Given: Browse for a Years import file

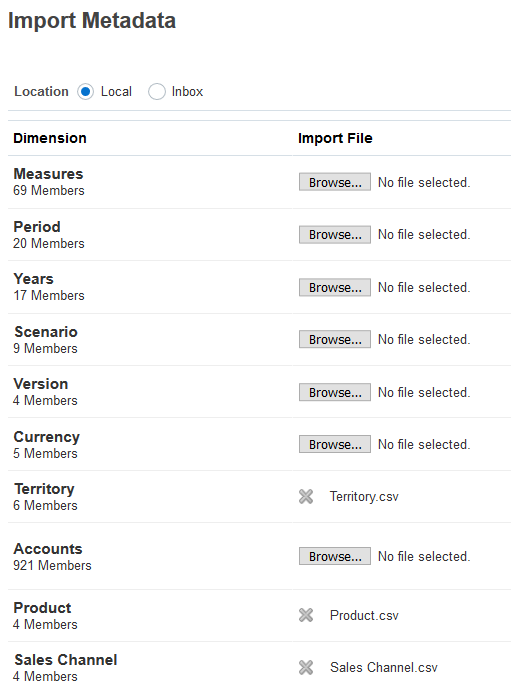Looking at the screenshot, I should pos(335,287).
